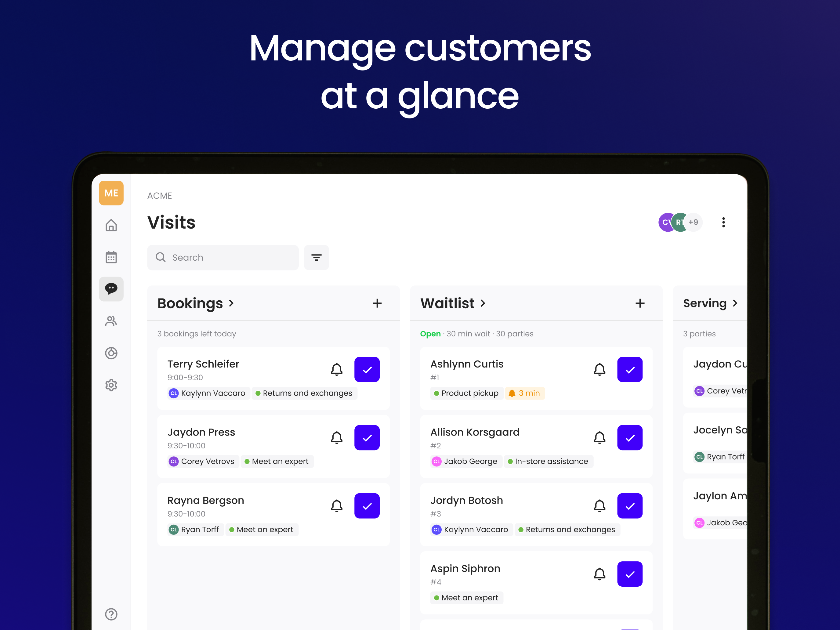This screenshot has width=840, height=630.
Task: Notify Jaydon Press with the bell icon
Action: (336, 437)
